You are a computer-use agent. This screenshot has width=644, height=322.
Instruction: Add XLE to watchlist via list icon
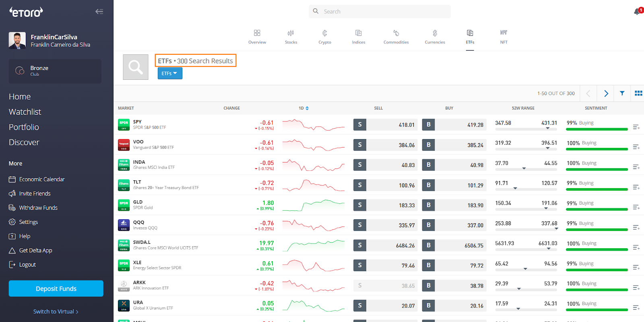point(636,268)
